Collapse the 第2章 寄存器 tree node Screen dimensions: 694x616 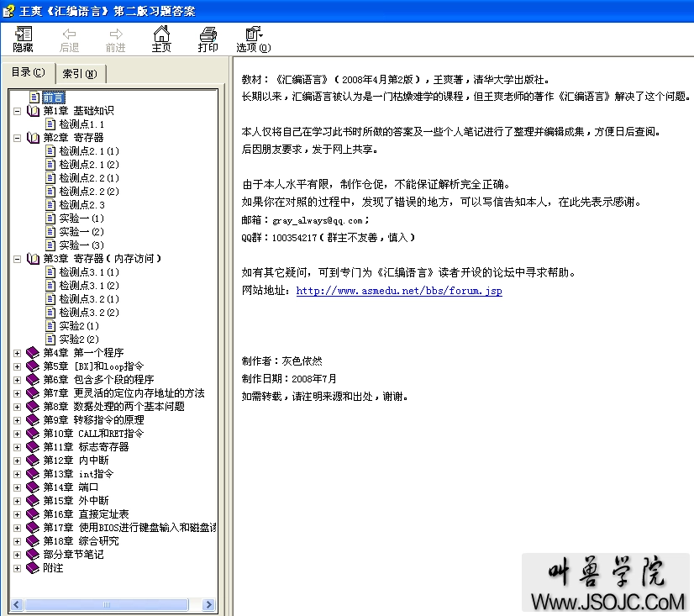point(15,137)
